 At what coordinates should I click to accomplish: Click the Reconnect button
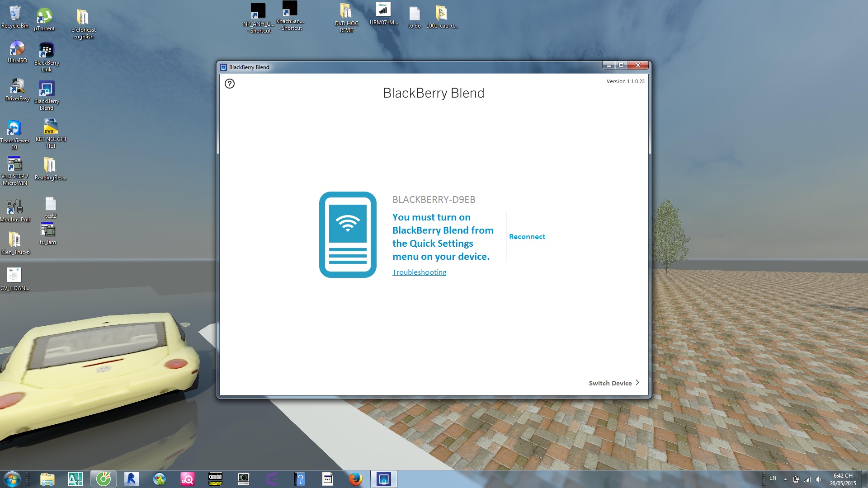527,236
